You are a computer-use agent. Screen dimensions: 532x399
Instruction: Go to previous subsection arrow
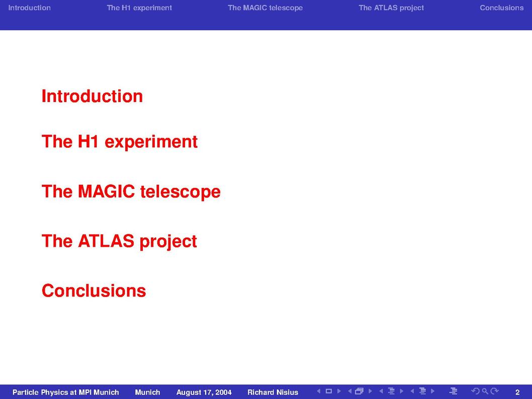[x=381, y=391]
